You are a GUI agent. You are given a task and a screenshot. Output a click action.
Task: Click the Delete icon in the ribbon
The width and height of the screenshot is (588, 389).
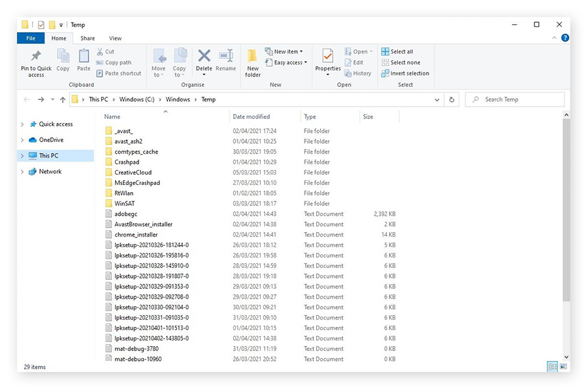(x=204, y=57)
